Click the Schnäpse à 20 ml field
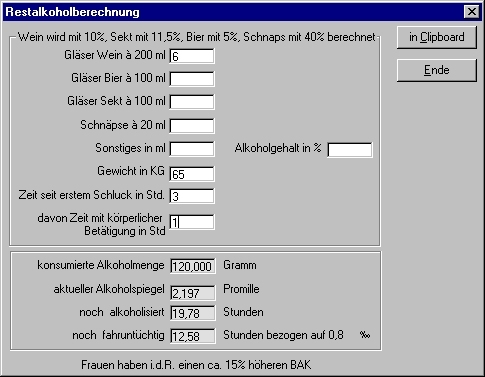The width and height of the screenshot is (485, 377). (x=192, y=126)
